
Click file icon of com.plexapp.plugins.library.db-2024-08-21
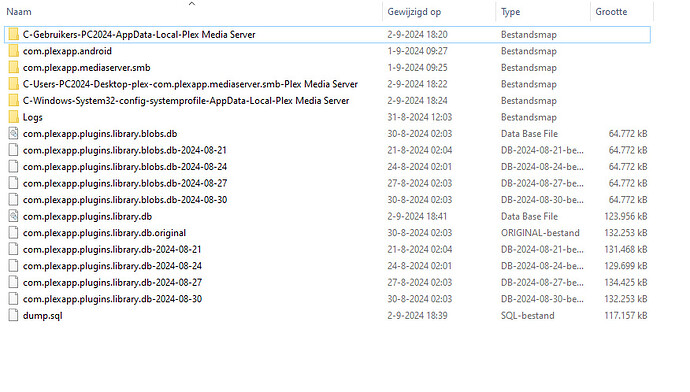tap(14, 249)
